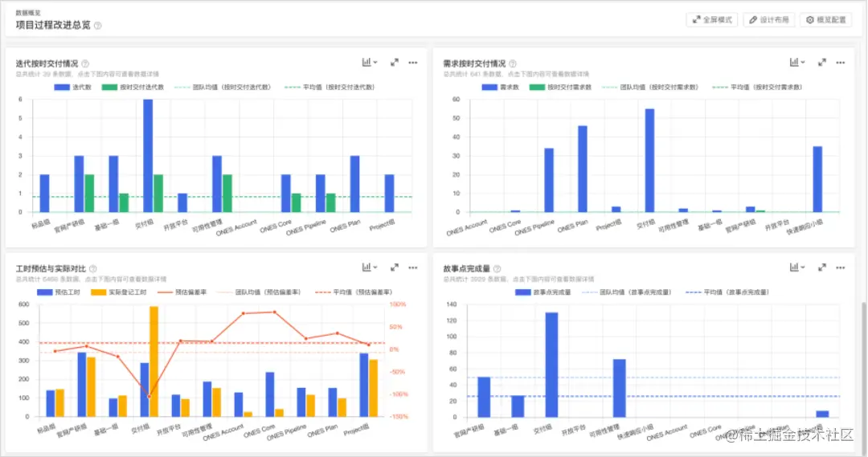Image resolution: width=868 pixels, height=457 pixels.
Task: Open more options for 需求按时交付情况 panel
Action: point(841,63)
